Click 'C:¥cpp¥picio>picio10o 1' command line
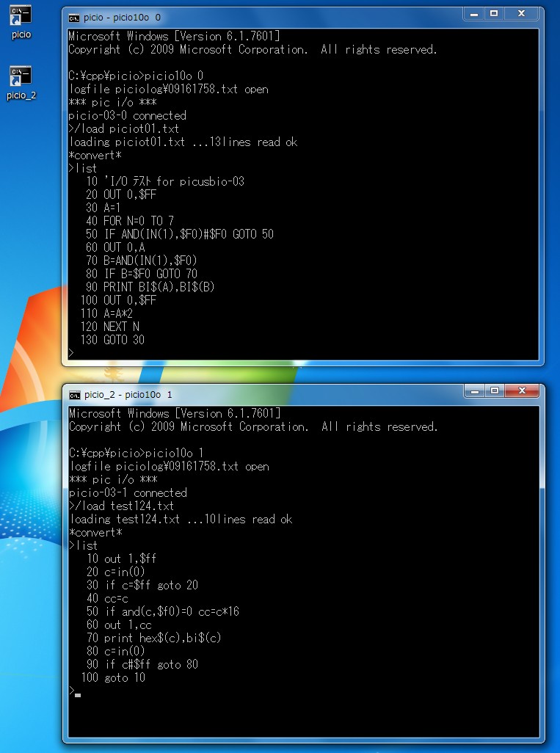The width and height of the screenshot is (560, 753). (x=137, y=453)
